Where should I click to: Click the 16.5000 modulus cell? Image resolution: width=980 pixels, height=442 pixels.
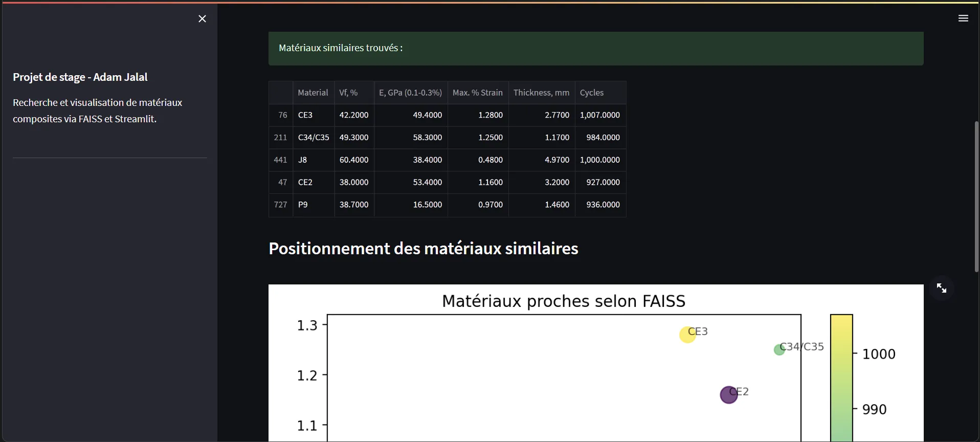(411, 205)
